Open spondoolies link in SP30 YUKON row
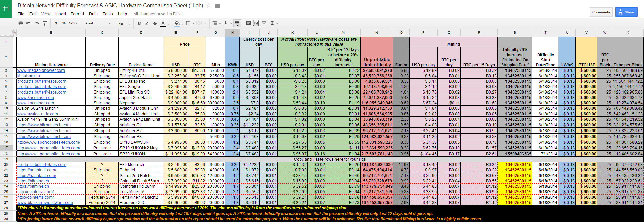This screenshot has width=644, height=222. tap(49, 154)
